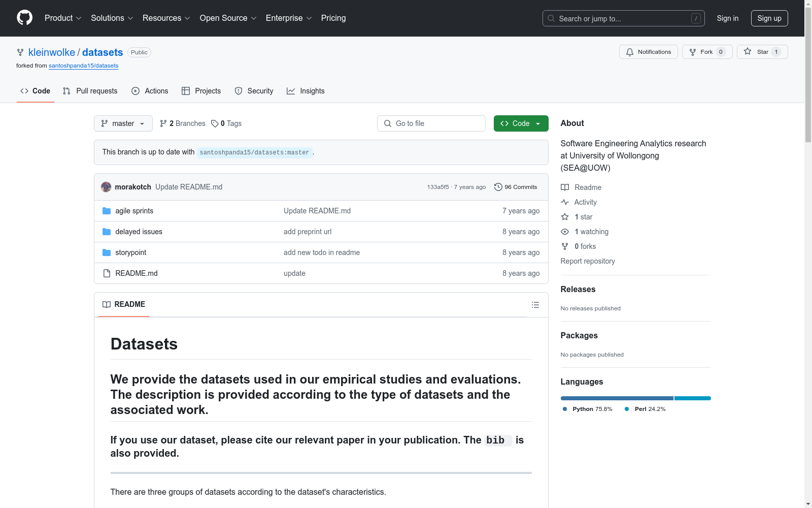Select the Perl 24.2% language entry
This screenshot has height=508, width=812.
pos(645,409)
